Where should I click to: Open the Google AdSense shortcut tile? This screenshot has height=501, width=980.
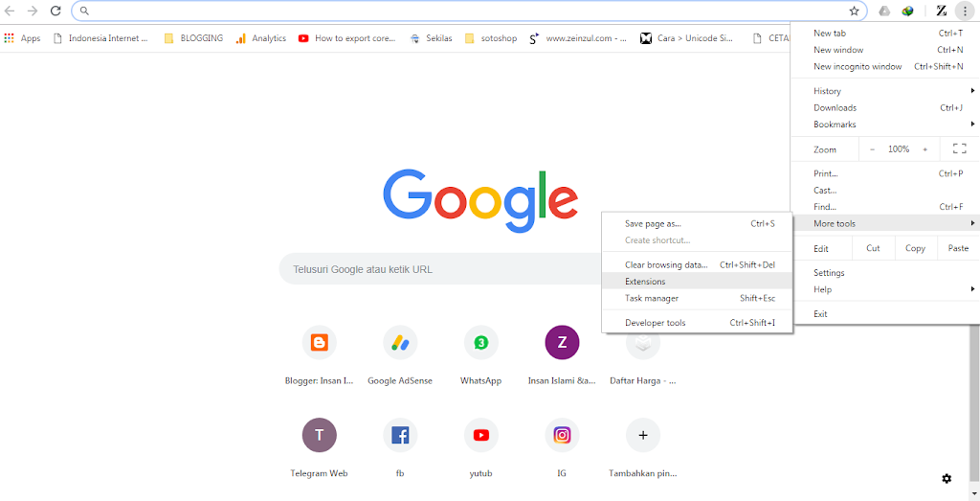click(400, 356)
